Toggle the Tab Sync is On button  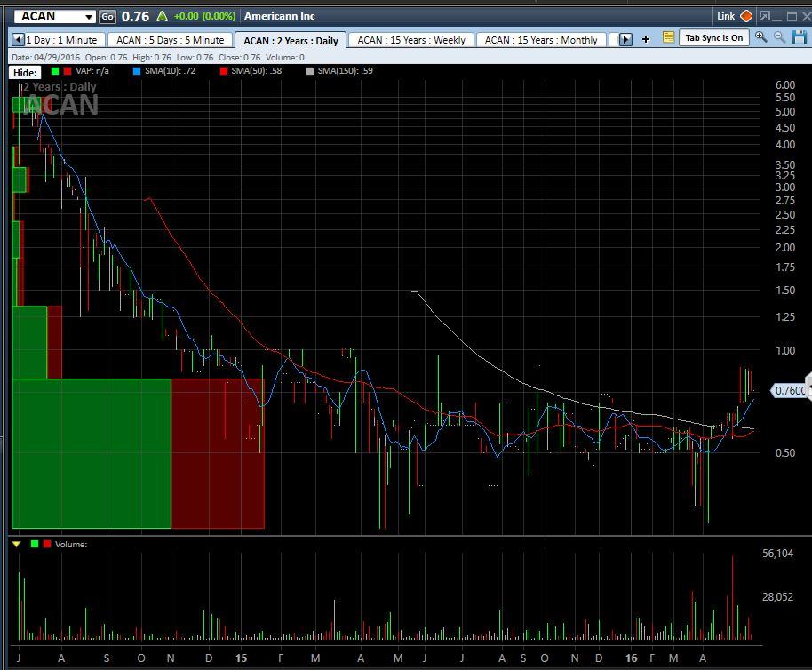click(x=713, y=38)
